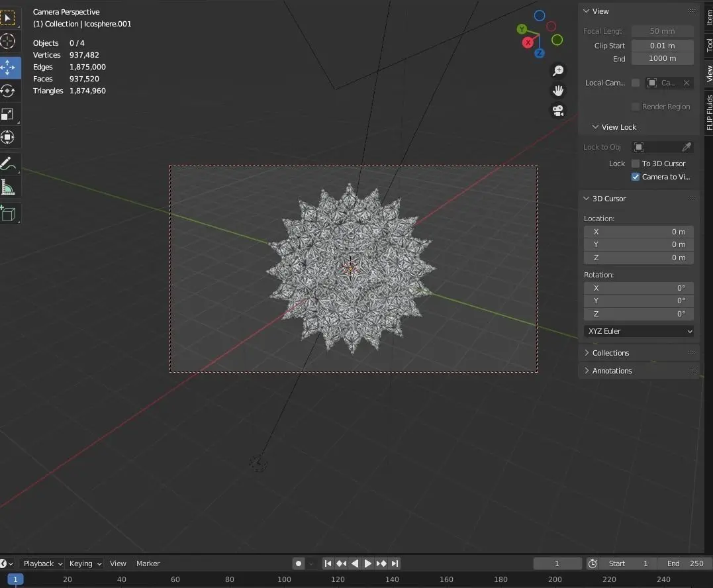The image size is (713, 588).
Task: Select the Select Box tool
Action: 8,18
